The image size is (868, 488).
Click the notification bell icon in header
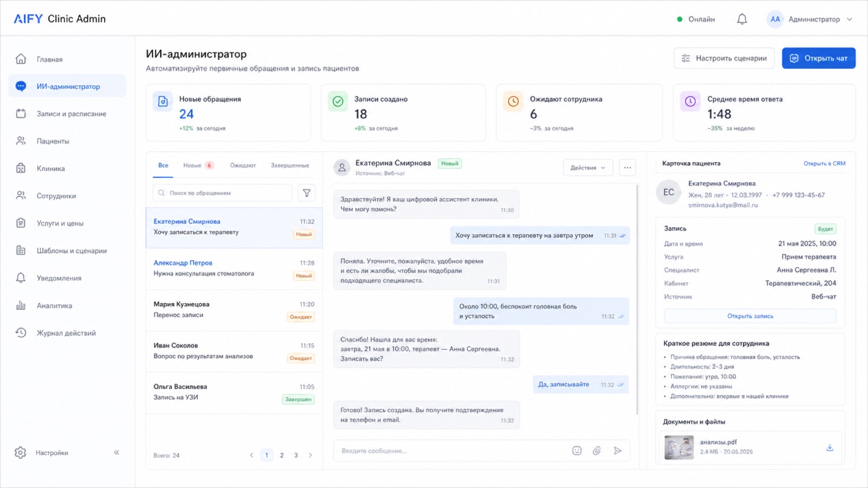[742, 19]
